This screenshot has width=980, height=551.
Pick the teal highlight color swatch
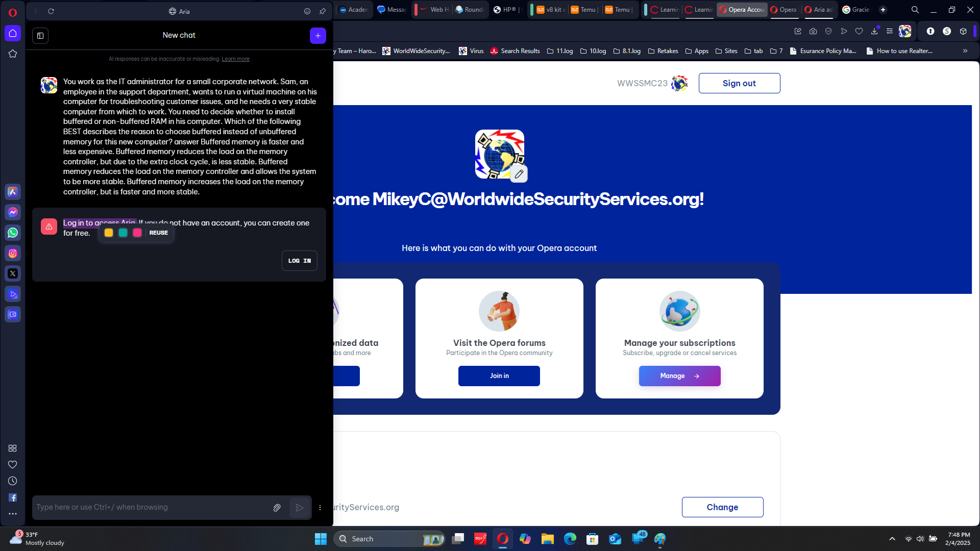click(x=123, y=233)
